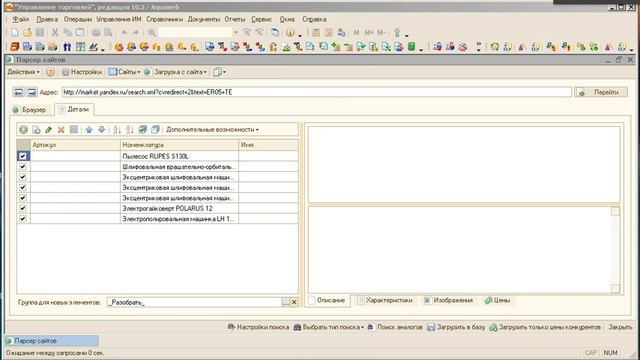Viewport: 640px width, 360px height.
Task: Select the 'Пылесос RUPES S130L' cell
Action: [180, 156]
